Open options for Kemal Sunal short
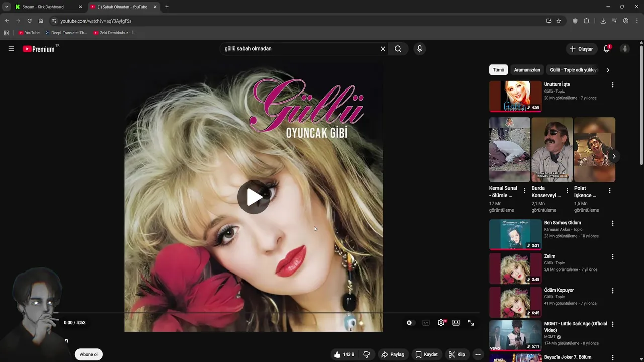Image resolution: width=644 pixels, height=362 pixels. pyautogui.click(x=525, y=191)
